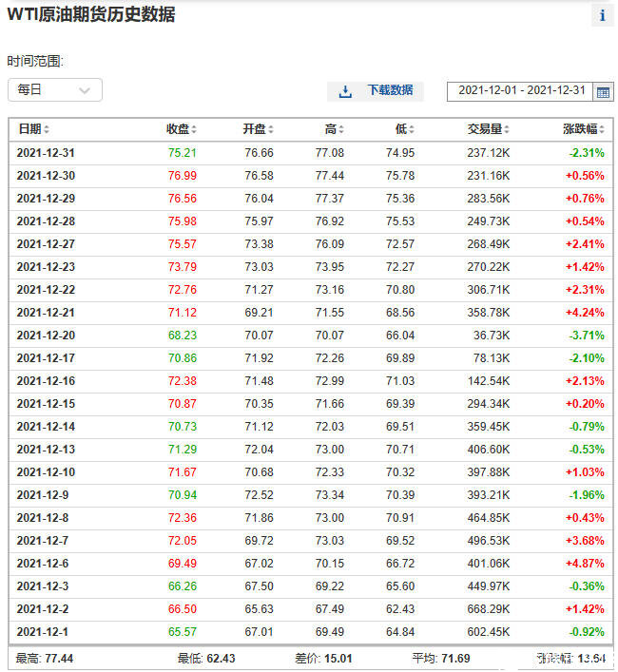Click change value +0.54%

click(585, 221)
